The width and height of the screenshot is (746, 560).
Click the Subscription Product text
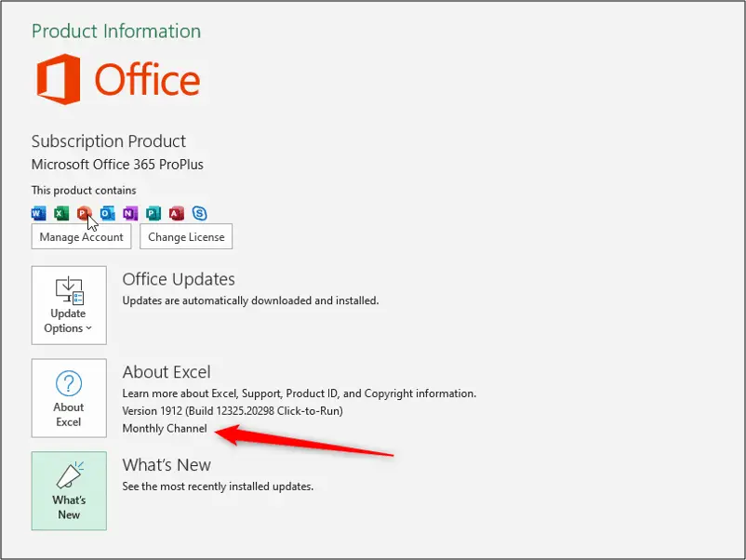coord(109,141)
